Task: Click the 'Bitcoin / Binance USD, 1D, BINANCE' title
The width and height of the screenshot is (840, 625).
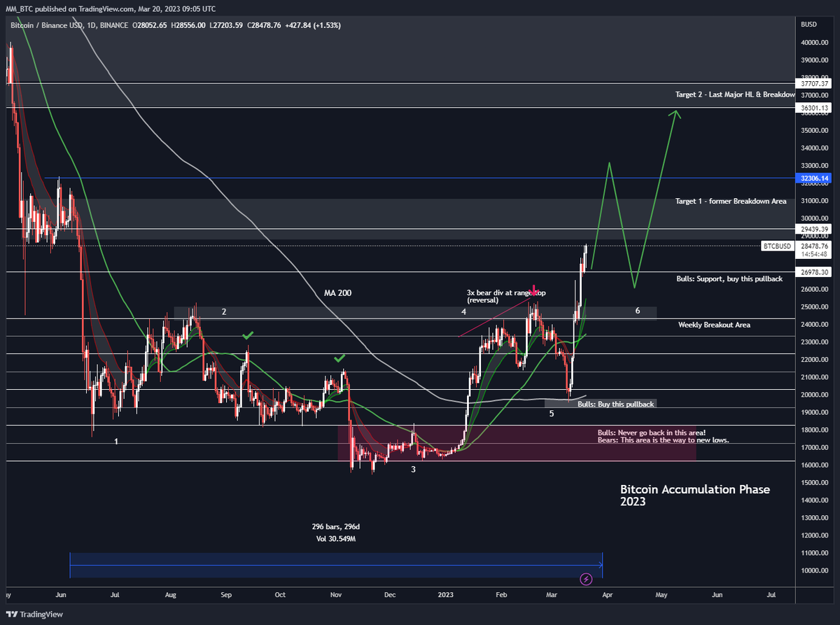Action: click(x=69, y=24)
